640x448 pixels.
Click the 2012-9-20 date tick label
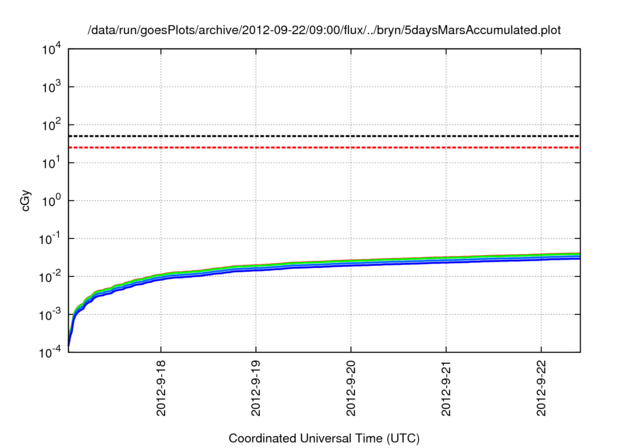pos(351,388)
